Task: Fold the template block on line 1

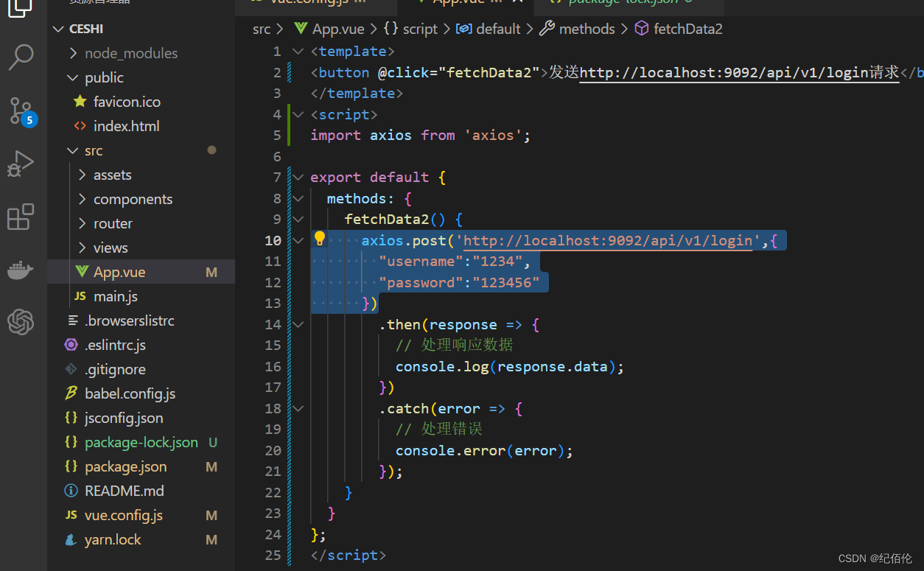Action: [298, 51]
